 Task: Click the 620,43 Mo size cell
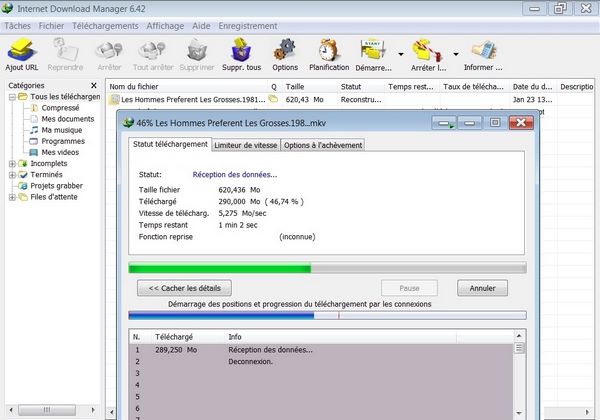tap(305, 99)
